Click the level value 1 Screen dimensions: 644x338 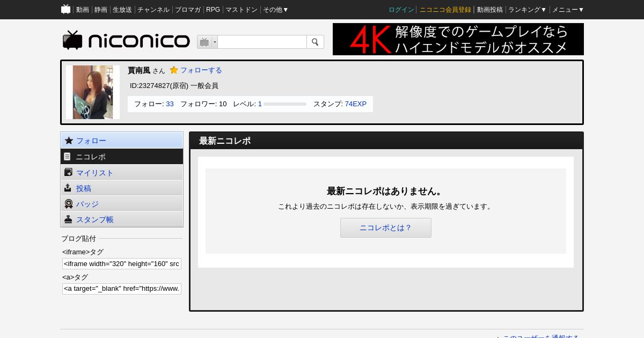[260, 104]
